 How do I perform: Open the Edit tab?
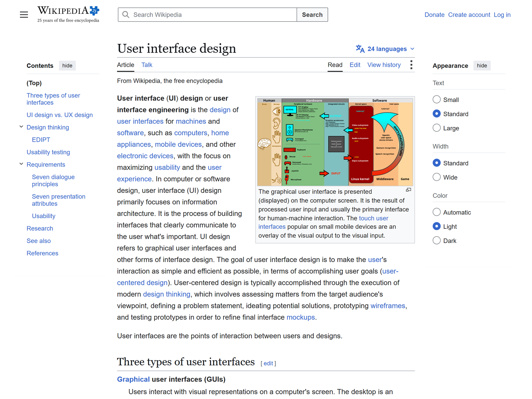355,65
